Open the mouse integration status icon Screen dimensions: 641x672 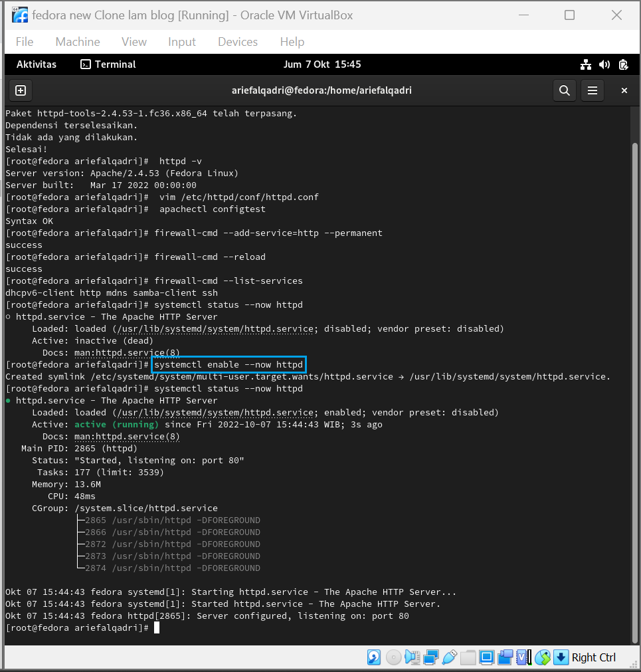pyautogui.click(x=543, y=657)
